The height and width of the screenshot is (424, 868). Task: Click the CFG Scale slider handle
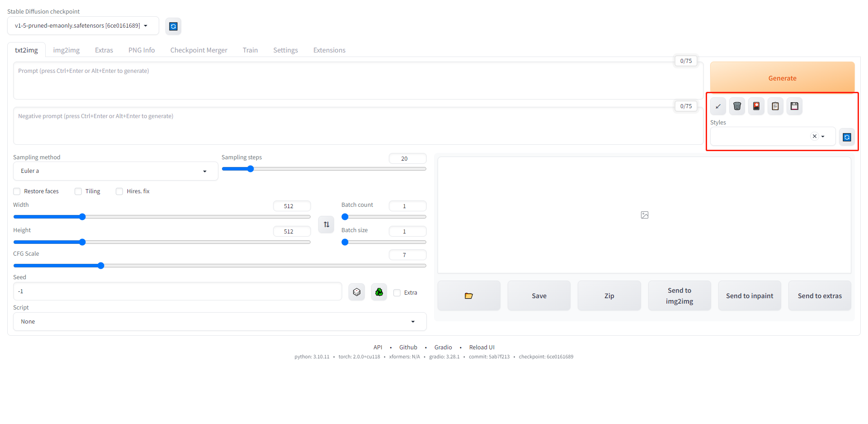[x=101, y=266]
